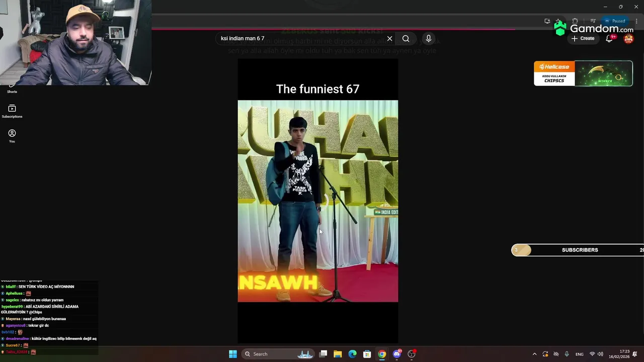Click the Hellcase CHIPSCS banner
Viewport: 644px width, 362px height.
pos(583,73)
